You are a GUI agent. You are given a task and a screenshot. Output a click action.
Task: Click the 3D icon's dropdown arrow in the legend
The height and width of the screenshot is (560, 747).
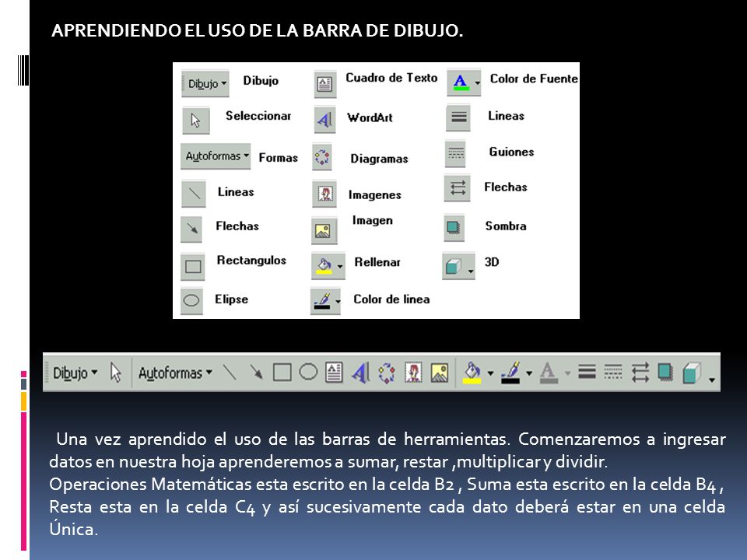coord(470,271)
